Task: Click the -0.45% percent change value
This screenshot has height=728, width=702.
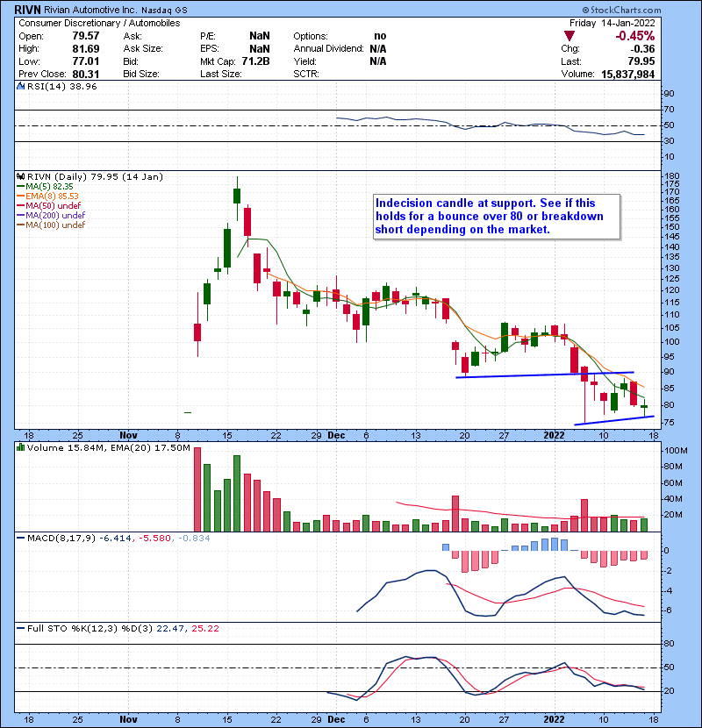Action: 635,36
